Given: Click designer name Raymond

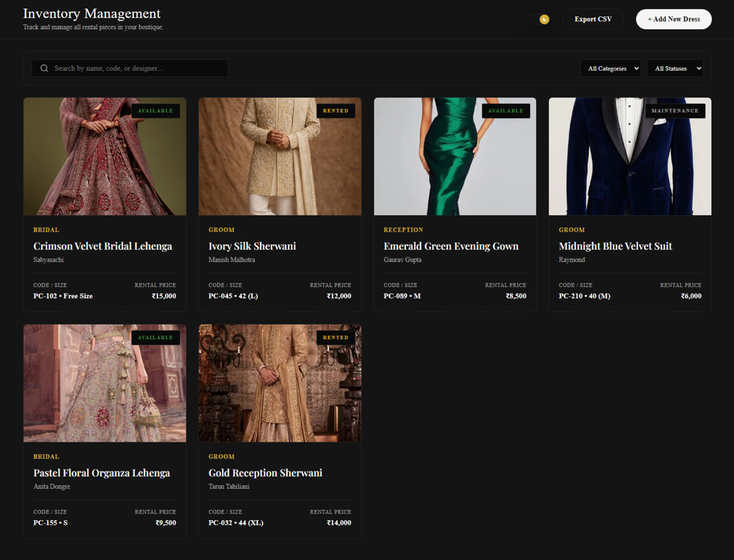Looking at the screenshot, I should pos(572,260).
